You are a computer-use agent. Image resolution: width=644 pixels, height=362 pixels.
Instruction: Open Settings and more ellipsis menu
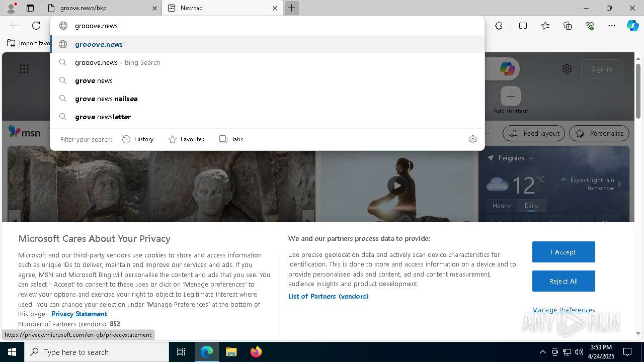point(612,26)
